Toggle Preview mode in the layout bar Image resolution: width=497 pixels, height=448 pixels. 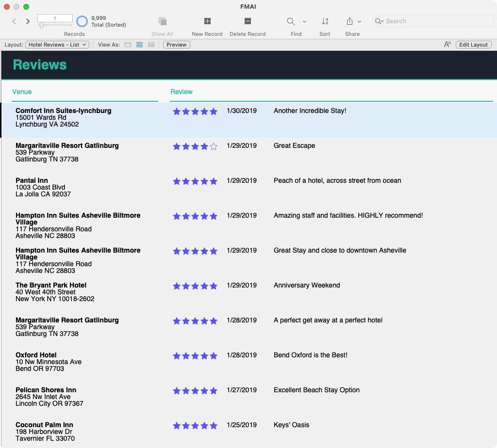coord(176,44)
